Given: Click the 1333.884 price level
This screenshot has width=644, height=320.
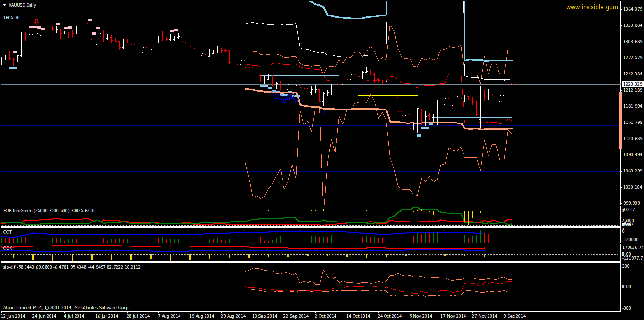Looking at the screenshot, I should click(x=633, y=25).
